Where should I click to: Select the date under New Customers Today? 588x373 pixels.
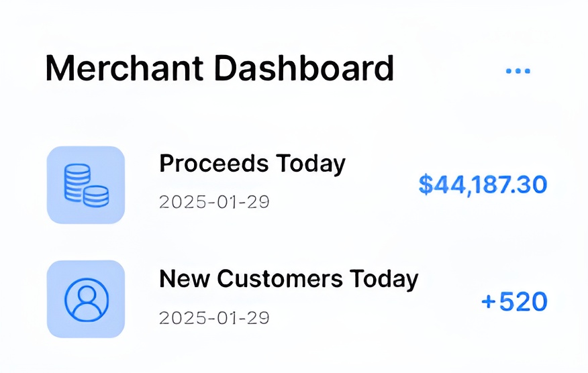coord(214,317)
